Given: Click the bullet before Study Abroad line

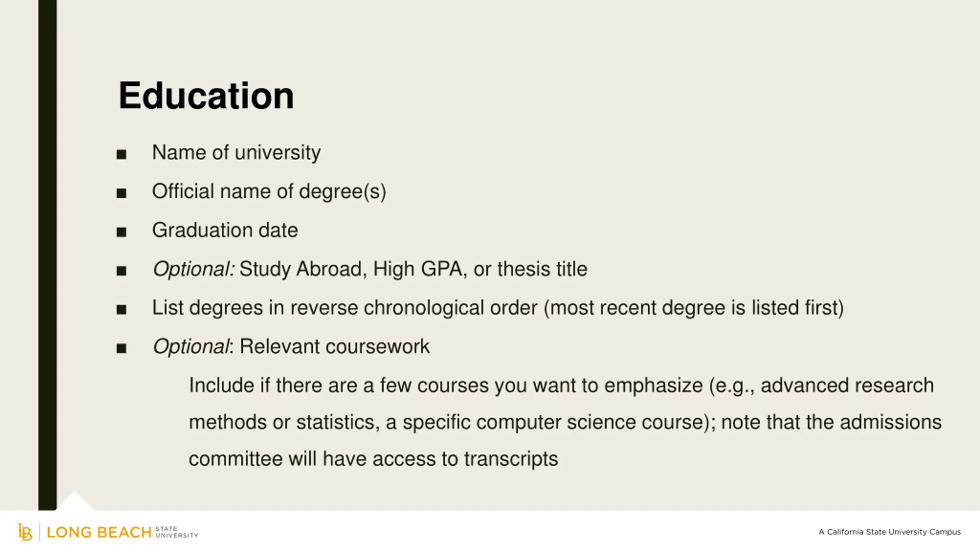Looking at the screenshot, I should (x=121, y=271).
